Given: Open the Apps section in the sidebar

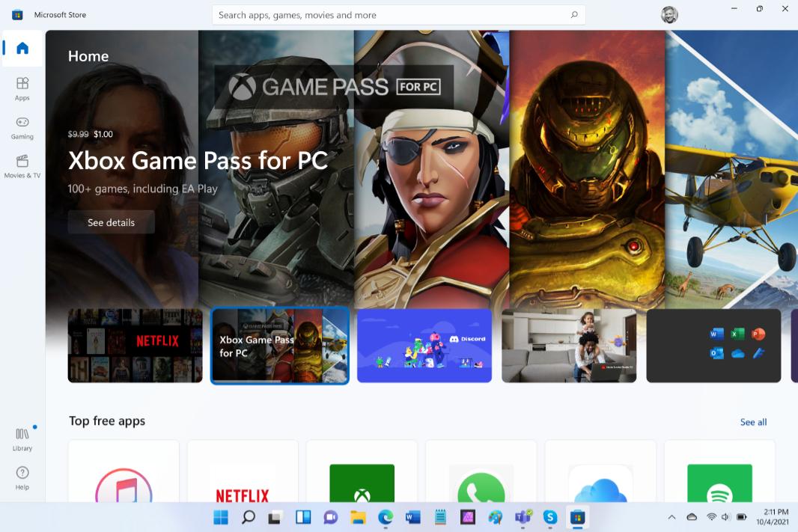Looking at the screenshot, I should click(22, 88).
